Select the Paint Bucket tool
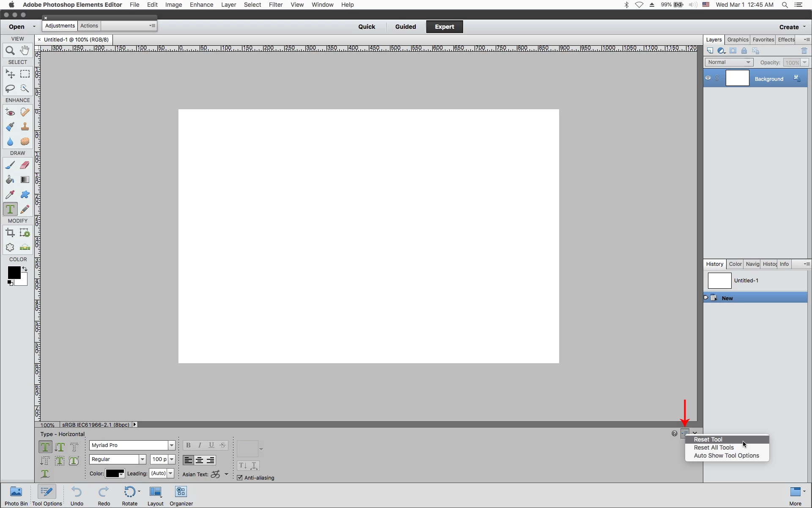 click(10, 180)
